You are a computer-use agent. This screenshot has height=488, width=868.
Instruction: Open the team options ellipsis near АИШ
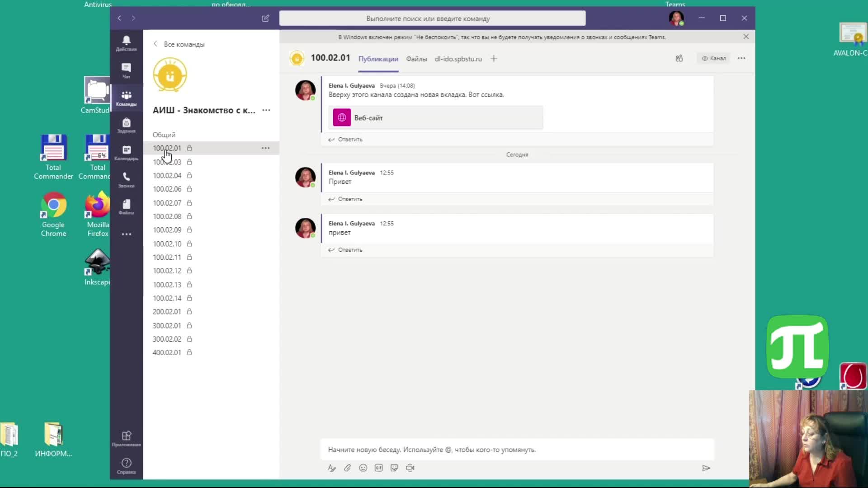(266, 110)
